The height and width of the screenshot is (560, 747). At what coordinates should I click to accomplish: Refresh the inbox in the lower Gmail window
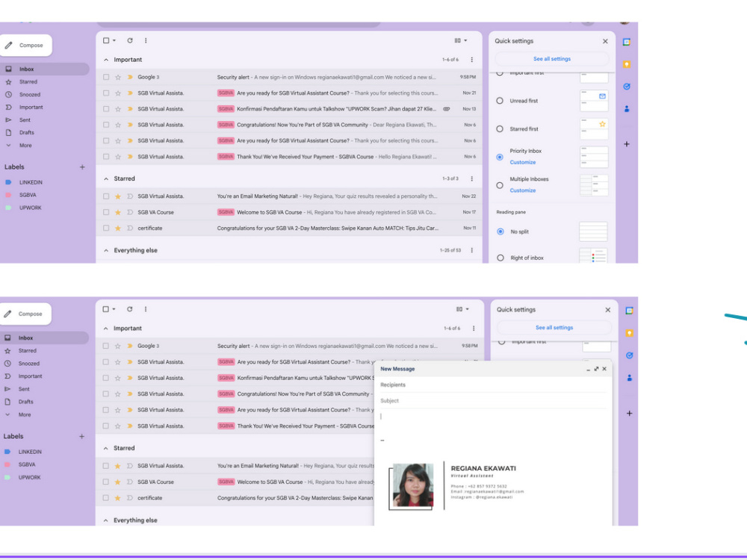pyautogui.click(x=129, y=309)
